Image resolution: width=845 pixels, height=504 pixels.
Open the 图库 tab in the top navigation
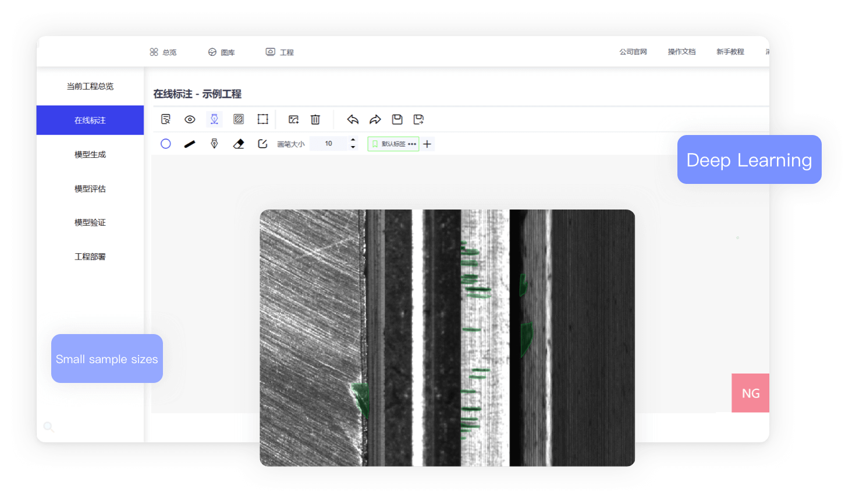(x=222, y=52)
